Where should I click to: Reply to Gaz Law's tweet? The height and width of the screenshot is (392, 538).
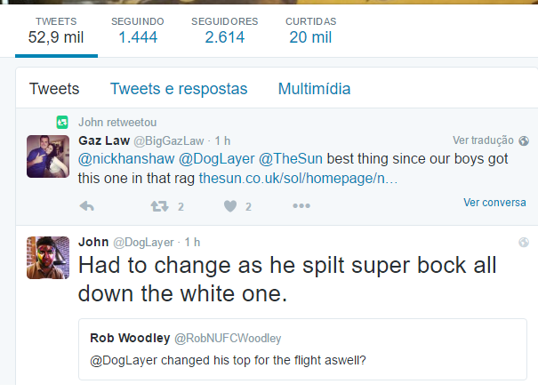(x=87, y=205)
